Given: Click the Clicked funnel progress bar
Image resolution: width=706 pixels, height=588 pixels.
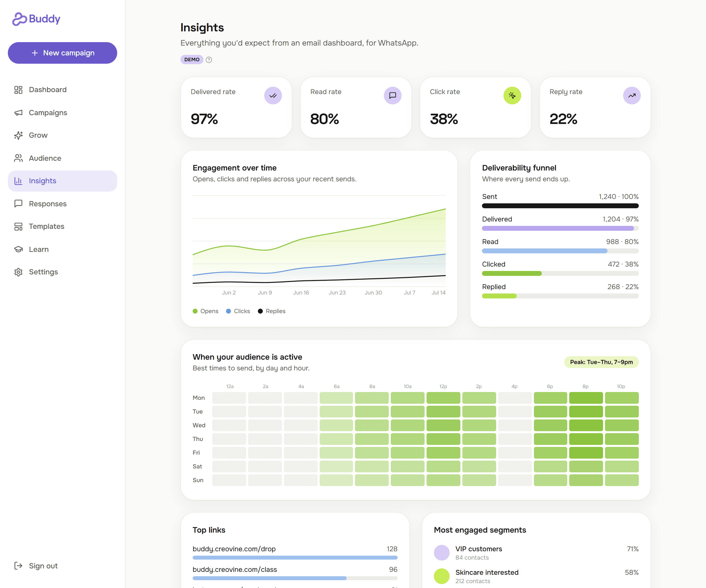Looking at the screenshot, I should point(560,273).
